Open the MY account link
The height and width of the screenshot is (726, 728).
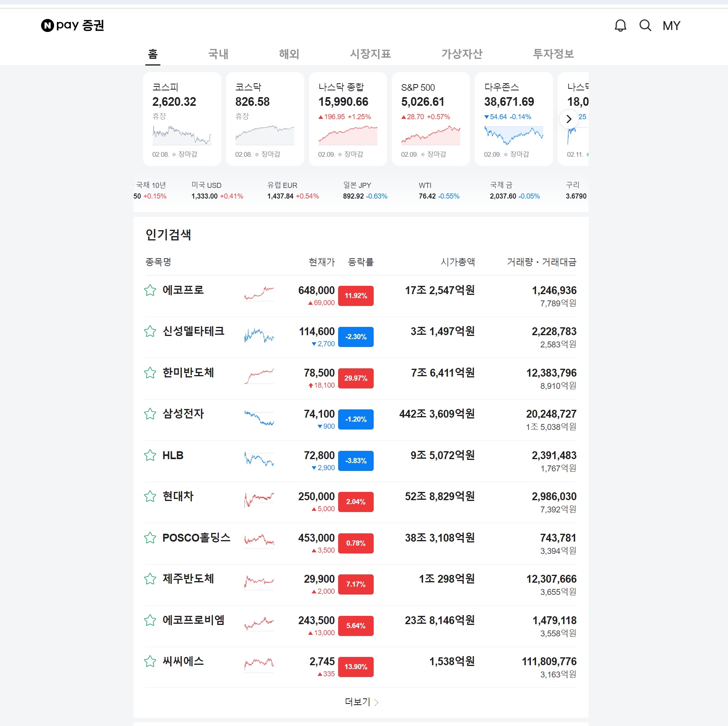click(x=672, y=26)
